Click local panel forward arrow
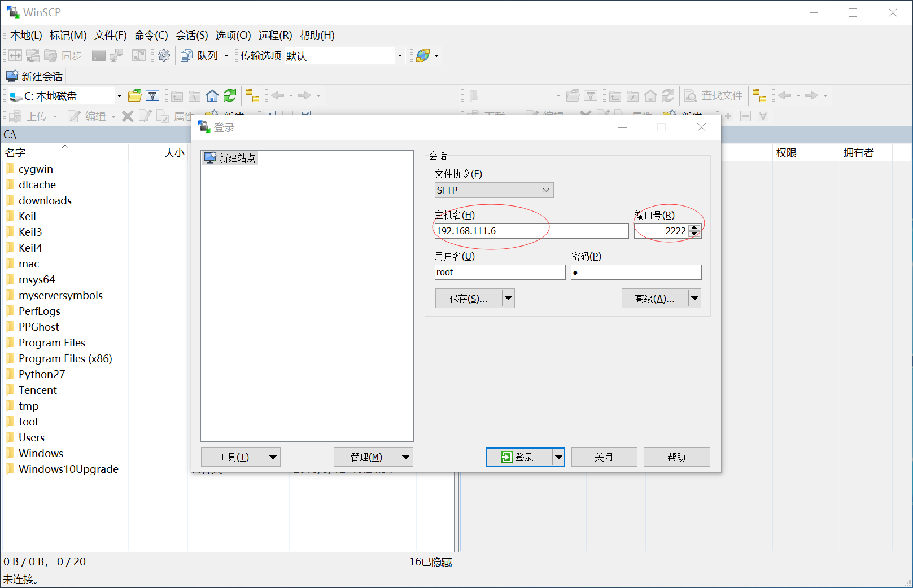 (x=304, y=95)
